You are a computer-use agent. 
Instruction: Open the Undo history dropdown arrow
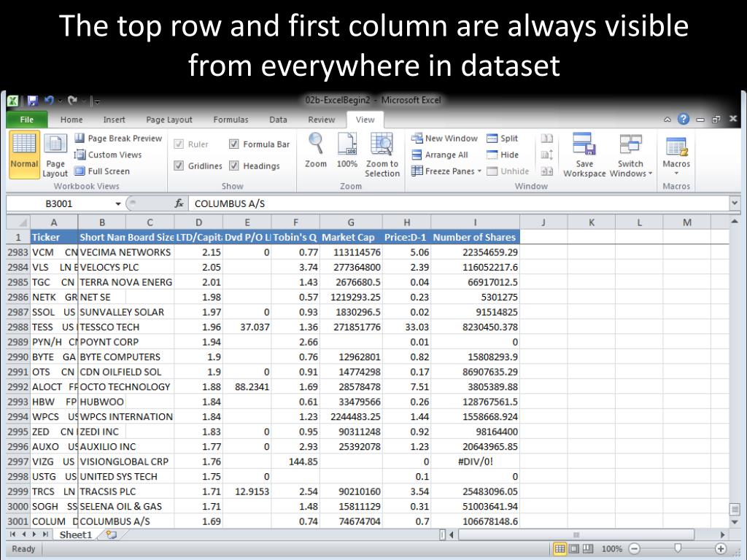tap(60, 101)
